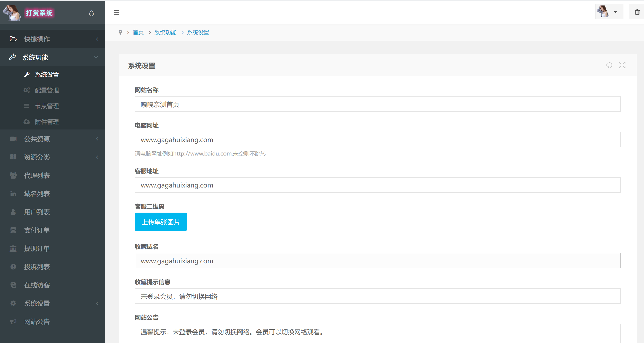Click the browser icon beside 在线访客

tap(13, 285)
